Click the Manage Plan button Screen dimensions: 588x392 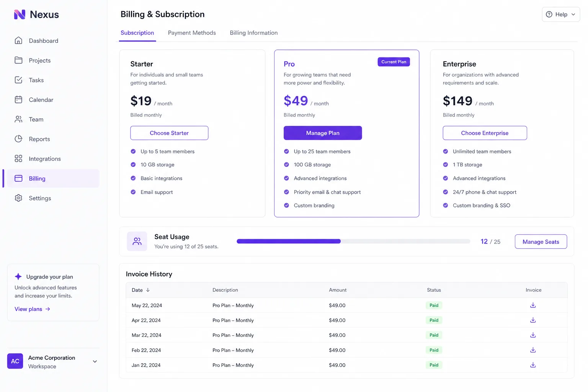click(x=323, y=133)
